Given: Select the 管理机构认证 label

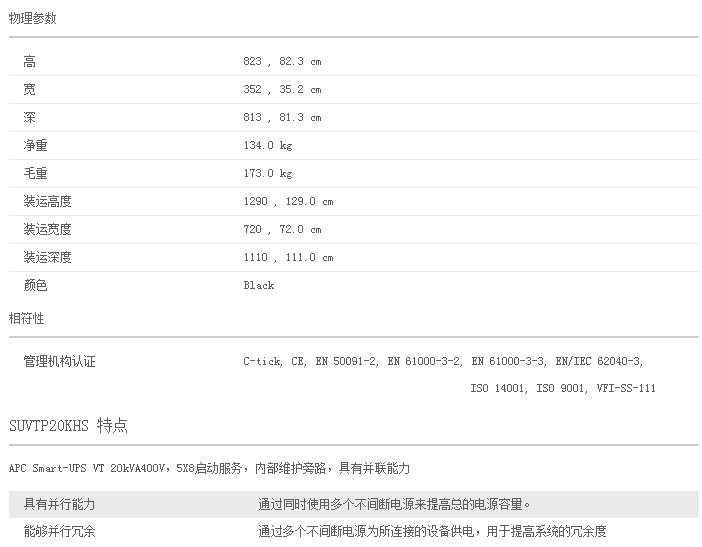Looking at the screenshot, I should 60,361.
